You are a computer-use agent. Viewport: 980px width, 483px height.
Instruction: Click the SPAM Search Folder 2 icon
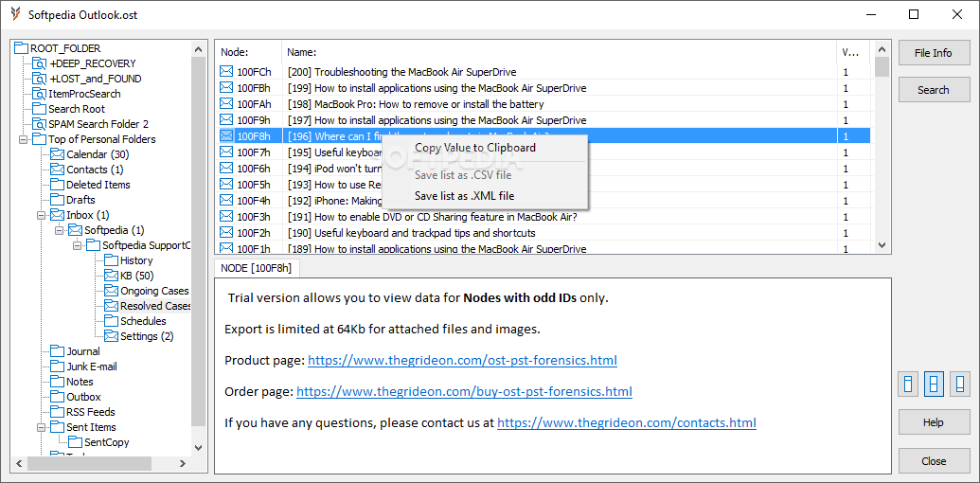pyautogui.click(x=40, y=124)
